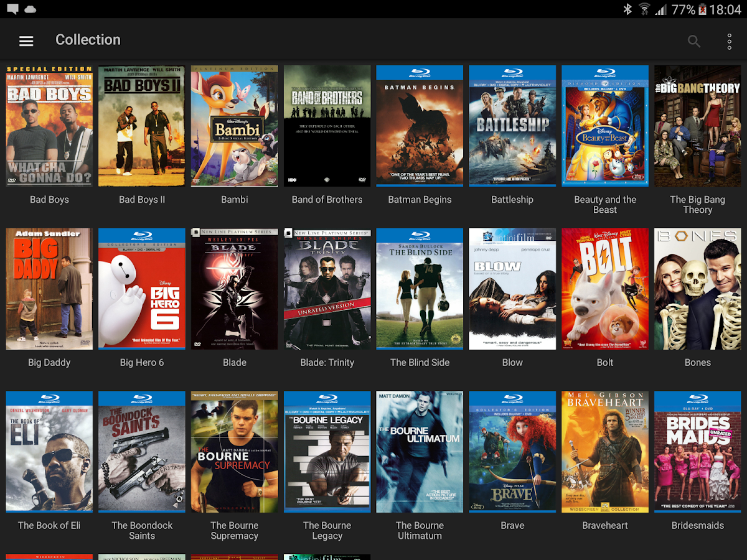
Task: Click the Braveheart title text
Action: (605, 526)
